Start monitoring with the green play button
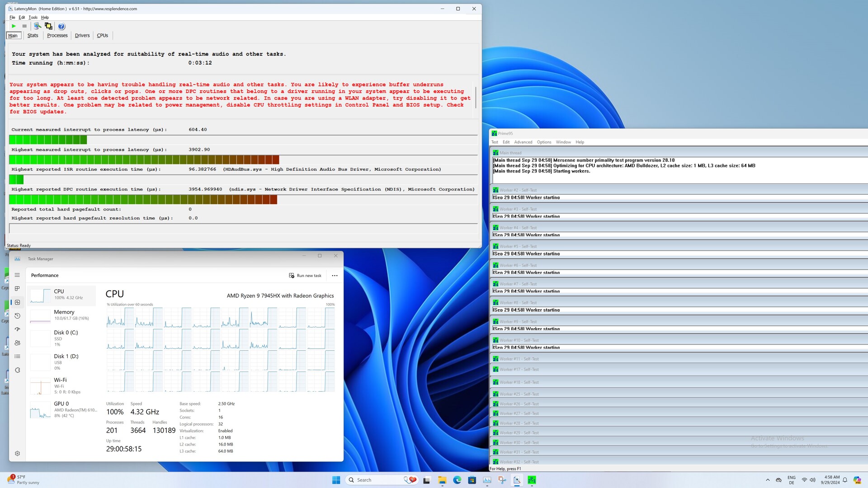This screenshot has width=868, height=488. point(14,26)
